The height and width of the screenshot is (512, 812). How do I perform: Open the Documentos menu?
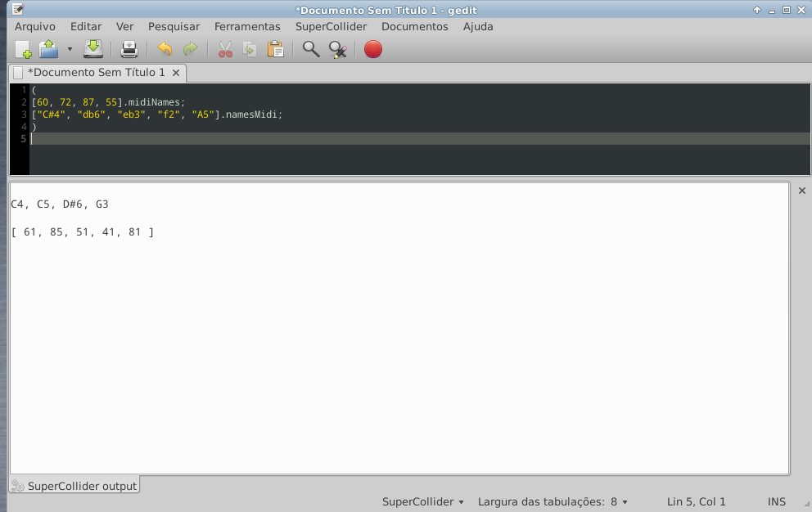415,26
